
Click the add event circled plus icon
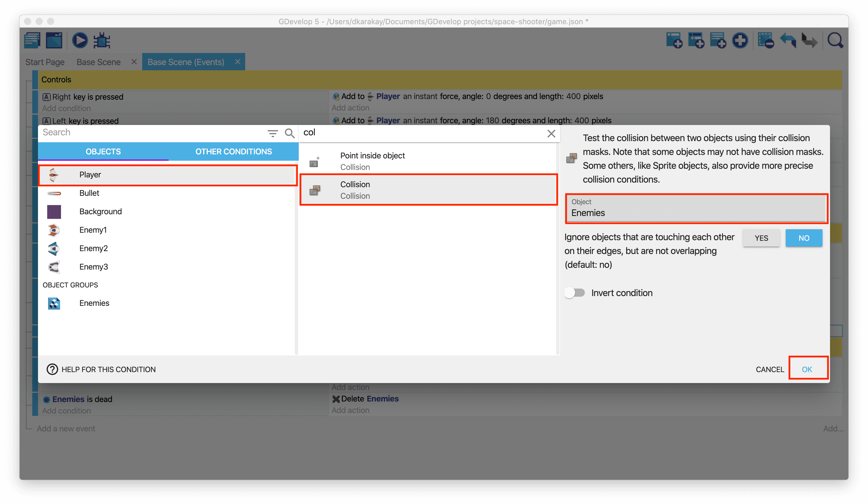[x=740, y=41]
